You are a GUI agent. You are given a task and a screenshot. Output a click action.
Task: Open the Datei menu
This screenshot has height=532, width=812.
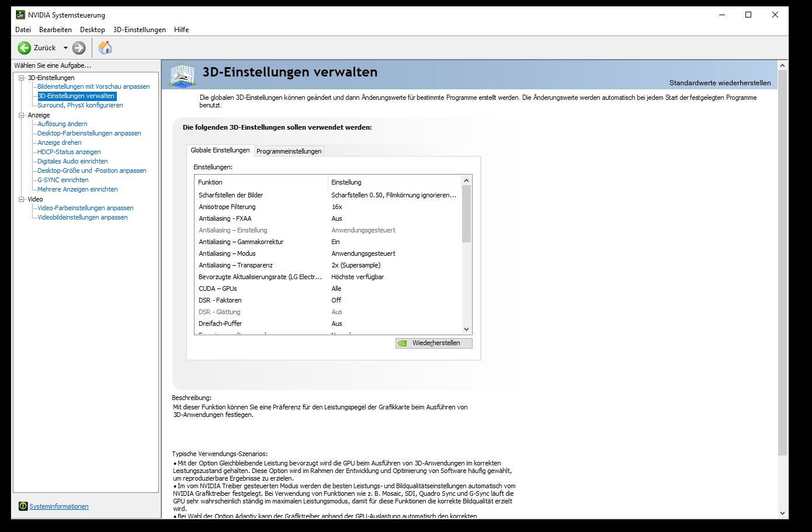click(23, 30)
